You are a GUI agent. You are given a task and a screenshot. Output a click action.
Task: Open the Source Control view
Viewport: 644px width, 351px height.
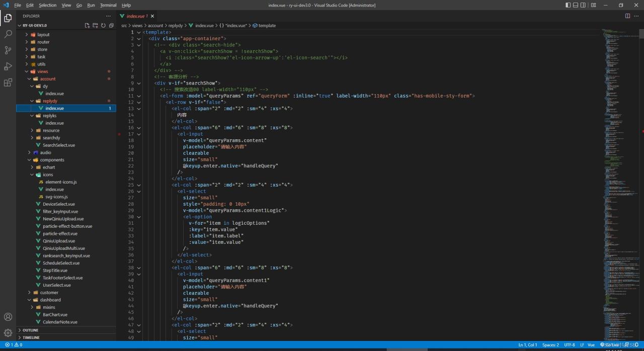point(8,50)
